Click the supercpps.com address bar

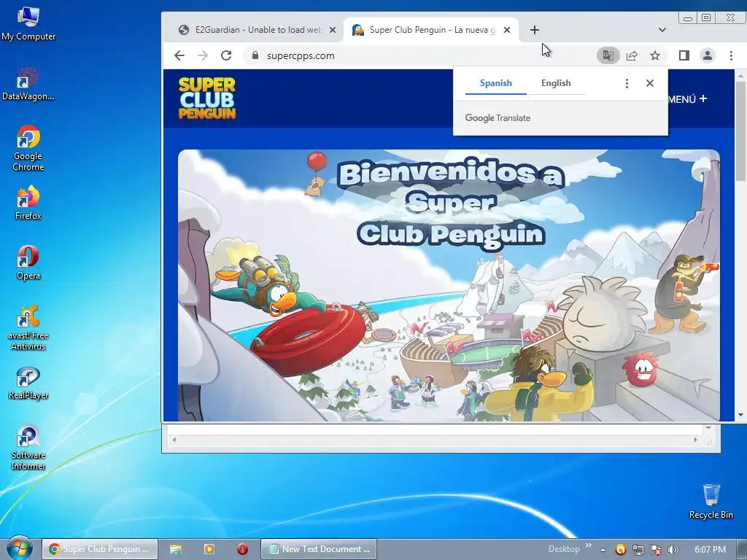[x=419, y=55]
